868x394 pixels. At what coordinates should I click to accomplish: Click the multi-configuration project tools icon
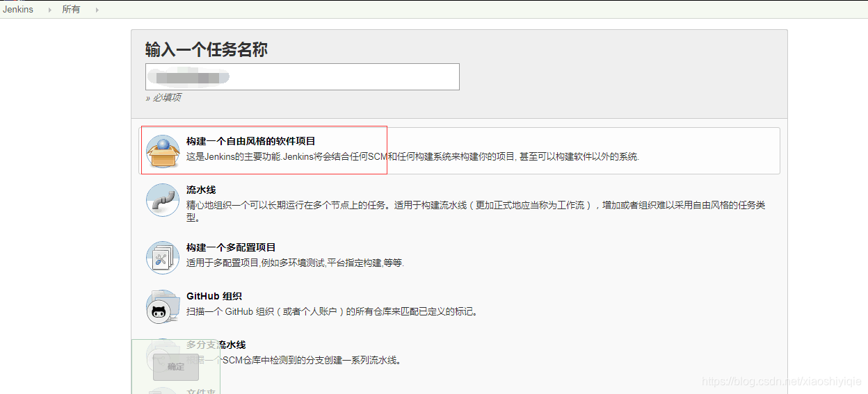[163, 258]
